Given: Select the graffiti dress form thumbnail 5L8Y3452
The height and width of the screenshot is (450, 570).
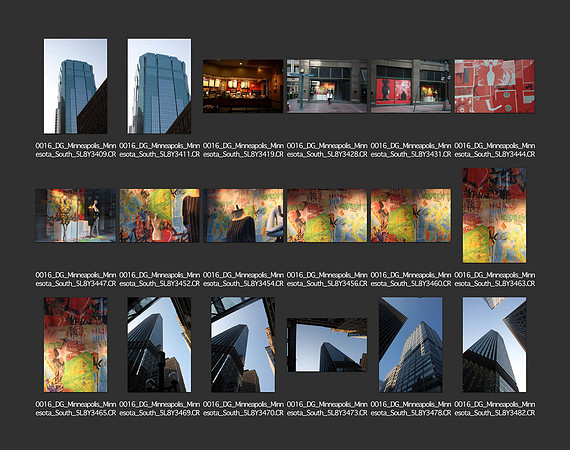Looking at the screenshot, I should point(159,216).
